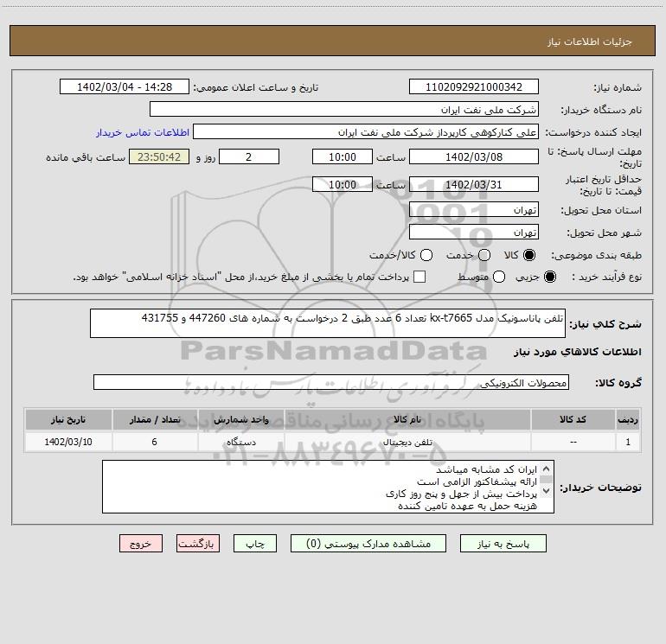Click the price validity time 10:00 field

(343, 184)
